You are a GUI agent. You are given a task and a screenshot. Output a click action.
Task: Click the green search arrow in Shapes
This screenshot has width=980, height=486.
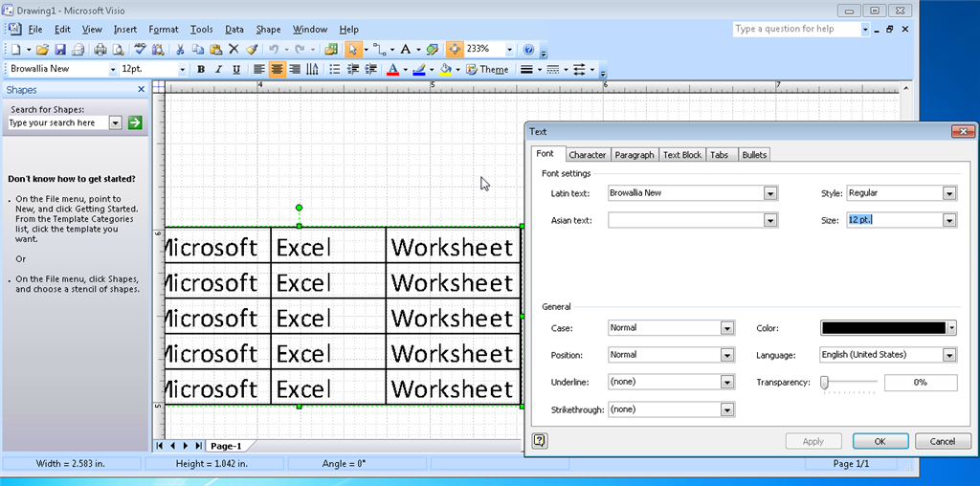[x=135, y=122]
